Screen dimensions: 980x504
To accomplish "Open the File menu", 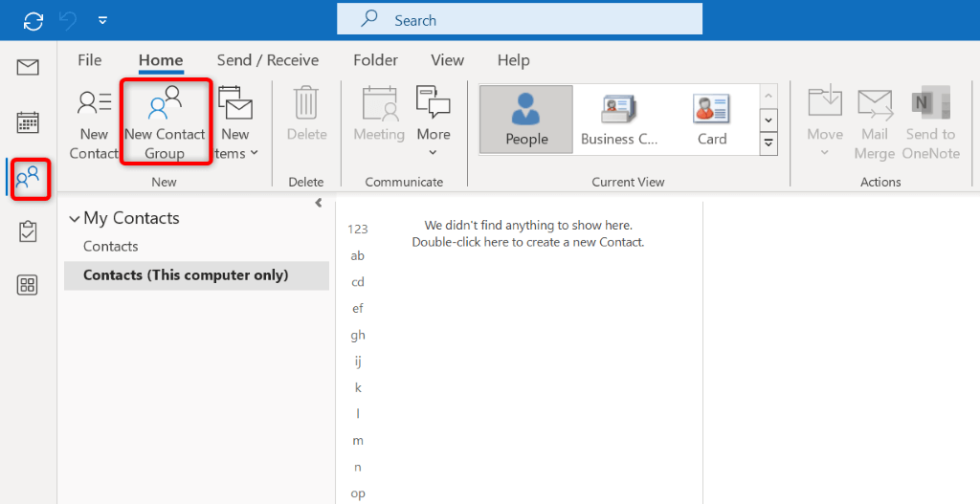I will pyautogui.click(x=89, y=60).
